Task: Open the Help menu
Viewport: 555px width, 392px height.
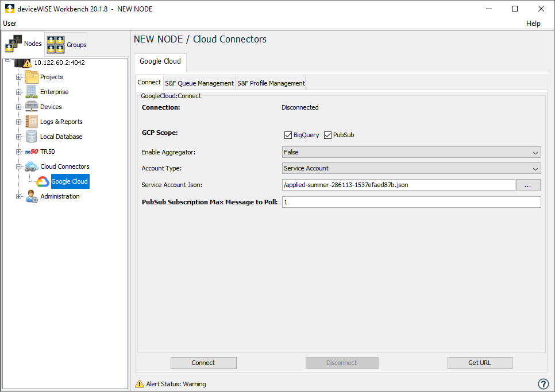Action: pos(533,24)
